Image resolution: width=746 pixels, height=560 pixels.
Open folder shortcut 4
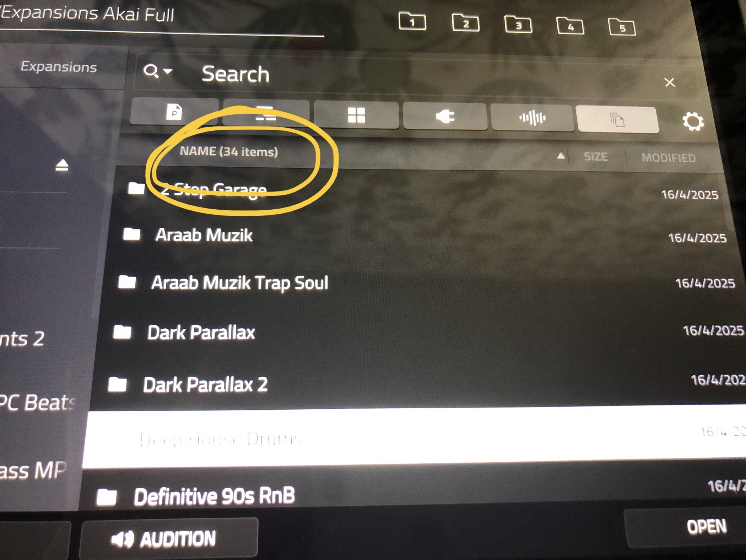click(x=570, y=26)
